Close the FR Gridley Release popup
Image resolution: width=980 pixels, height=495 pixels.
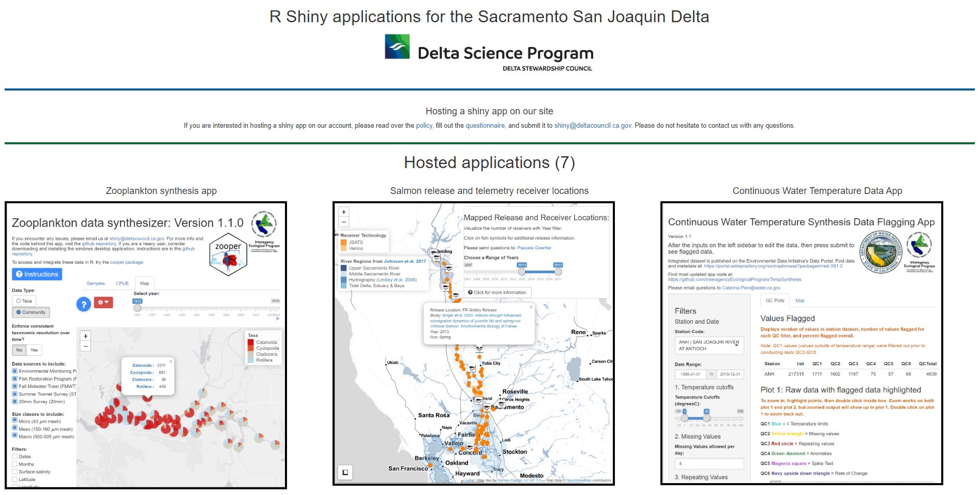click(531, 307)
